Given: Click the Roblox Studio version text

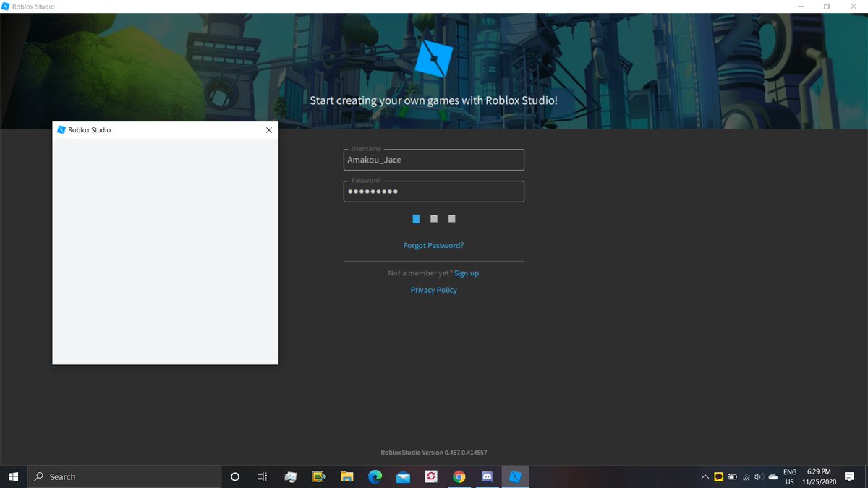Looking at the screenshot, I should 433,453.
